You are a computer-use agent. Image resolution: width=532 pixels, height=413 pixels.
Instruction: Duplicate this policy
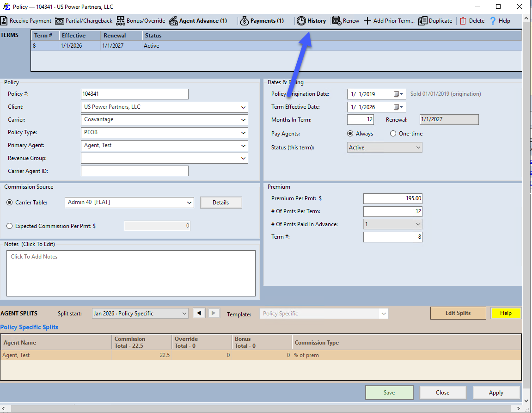(x=435, y=21)
